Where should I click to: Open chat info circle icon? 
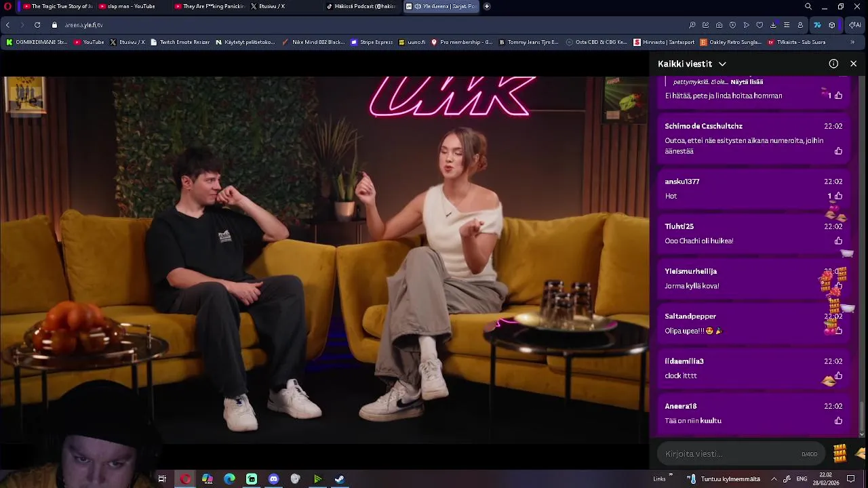coord(833,64)
